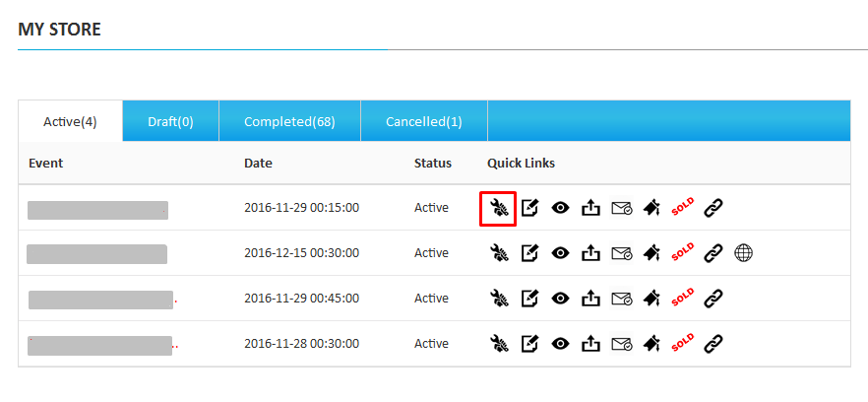Click the edit pencil icon for the 2016-11-28 event

click(529, 344)
